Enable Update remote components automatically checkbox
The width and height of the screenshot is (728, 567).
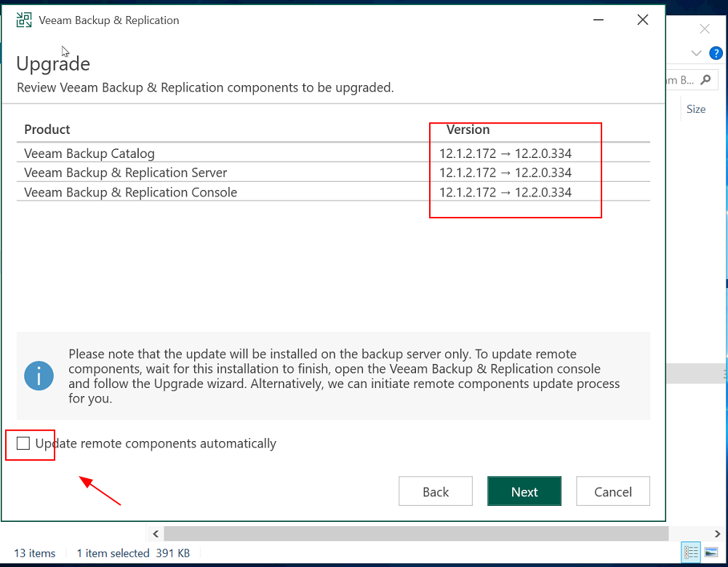point(23,443)
